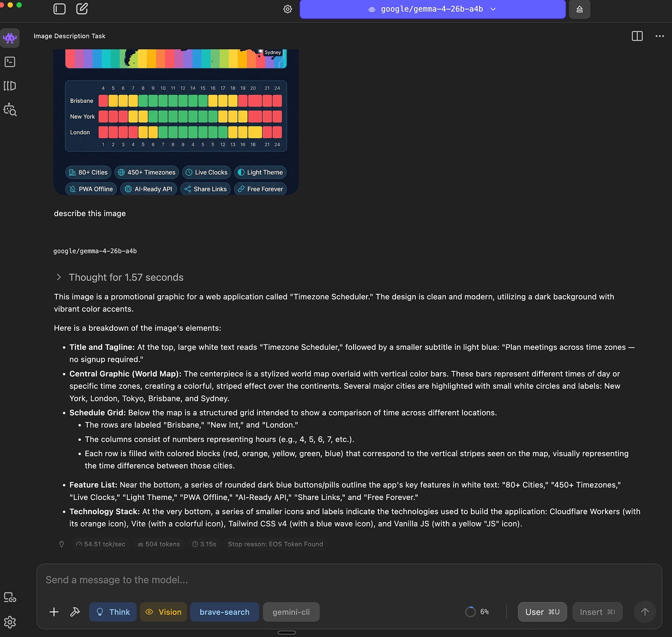
Task: Open the tools hammer menu
Action: pyautogui.click(x=75, y=612)
